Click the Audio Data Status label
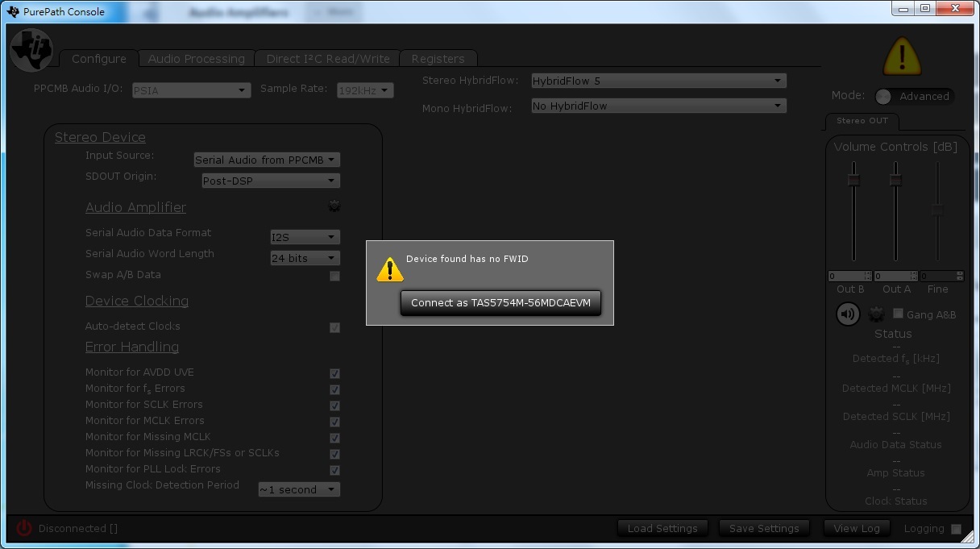This screenshot has height=549, width=980. (895, 445)
